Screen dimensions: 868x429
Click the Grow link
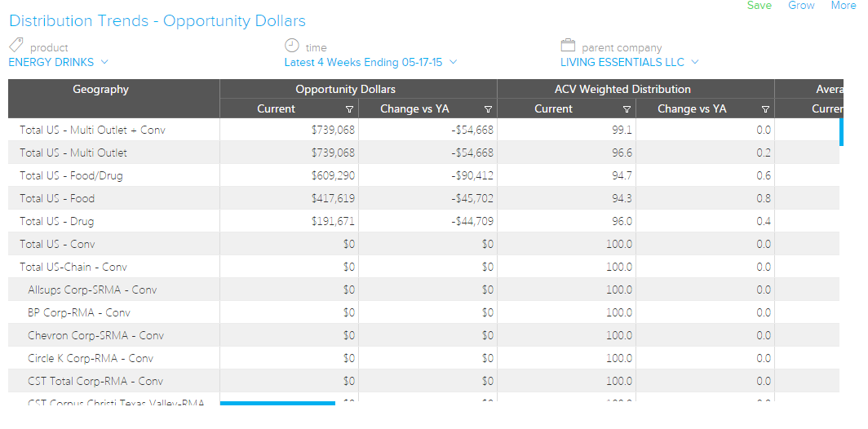point(801,6)
